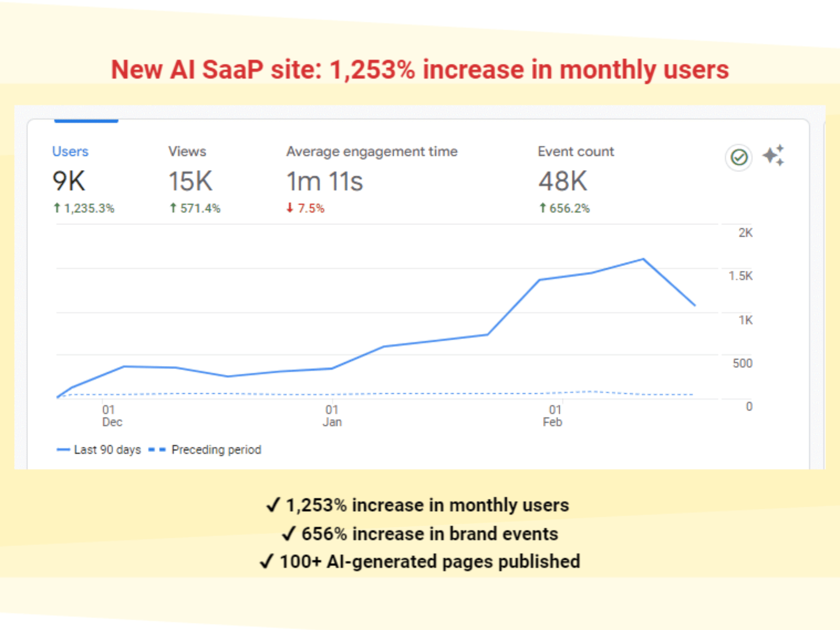
Task: Click the green checkmark data quality icon
Action: (739, 157)
